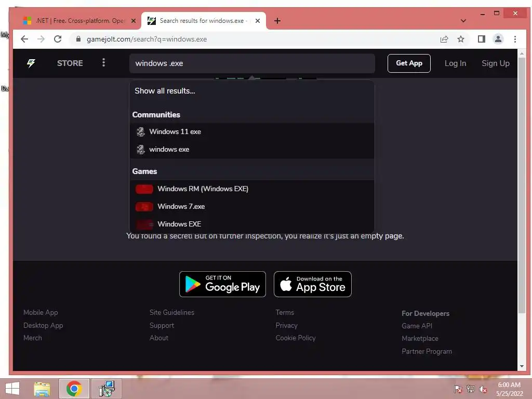Image resolution: width=532 pixels, height=399 pixels.
Task: Open the Terms footer link
Action: tap(285, 312)
